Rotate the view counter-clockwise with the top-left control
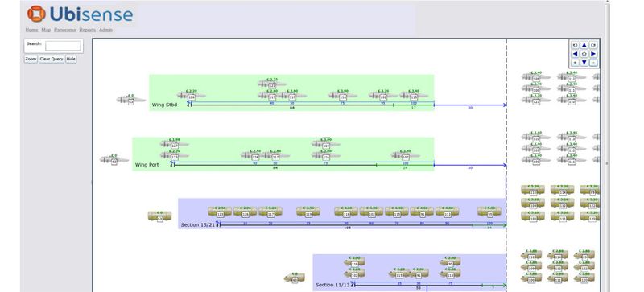Viewport: 644px width, 292px height. (575, 45)
